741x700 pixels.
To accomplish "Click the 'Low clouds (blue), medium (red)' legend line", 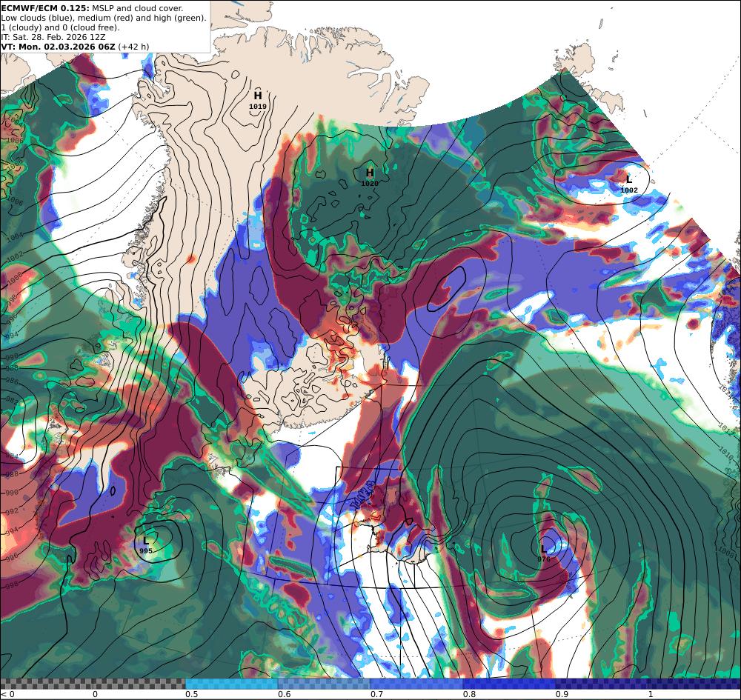I will point(104,18).
